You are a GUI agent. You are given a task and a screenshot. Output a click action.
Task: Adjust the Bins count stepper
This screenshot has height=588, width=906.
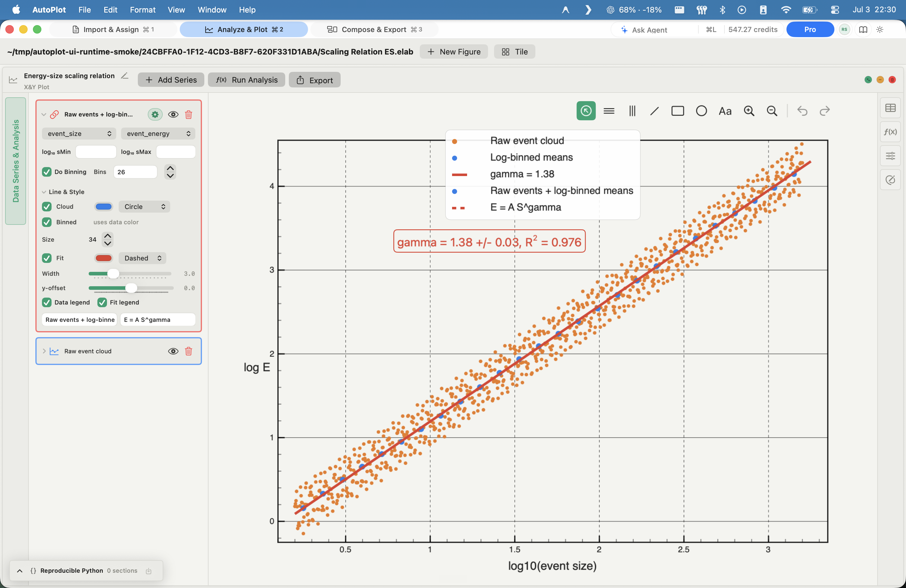tap(170, 172)
